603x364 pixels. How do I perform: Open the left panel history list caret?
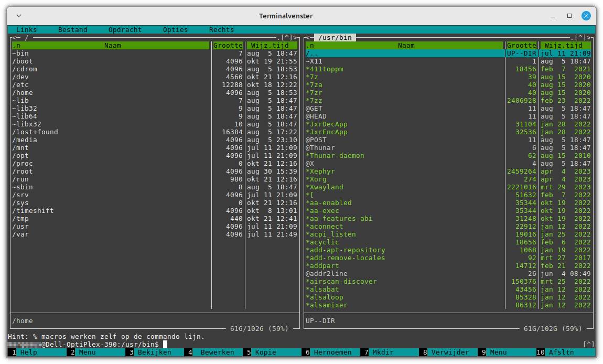coord(286,37)
